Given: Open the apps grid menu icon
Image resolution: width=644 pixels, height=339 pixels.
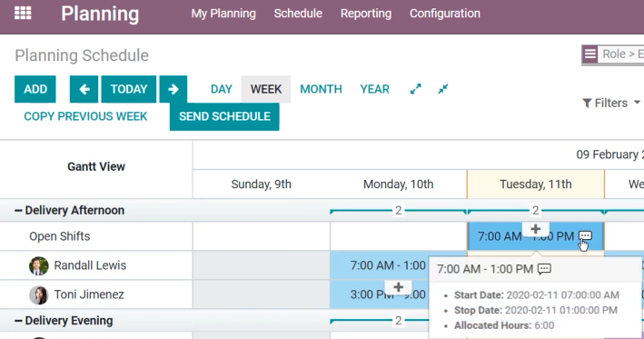Looking at the screenshot, I should tap(23, 13).
